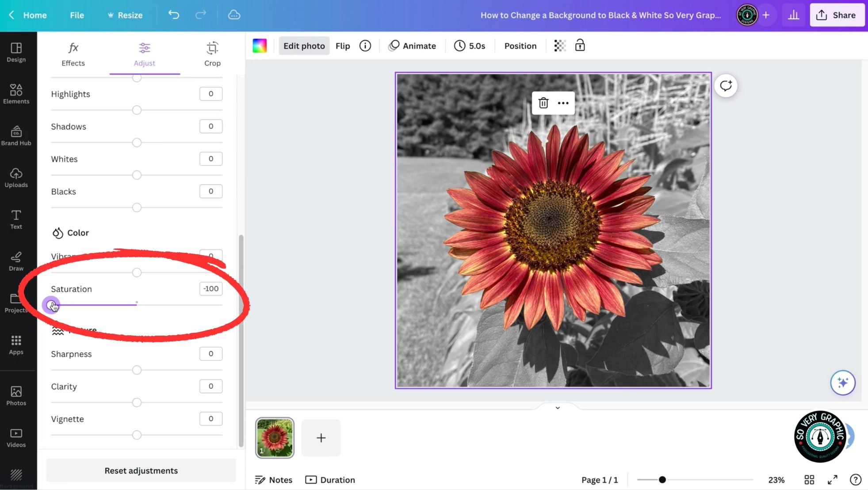Click the Adjust tab in the panel
Image resolution: width=868 pixels, height=490 pixels.
[x=144, y=54]
